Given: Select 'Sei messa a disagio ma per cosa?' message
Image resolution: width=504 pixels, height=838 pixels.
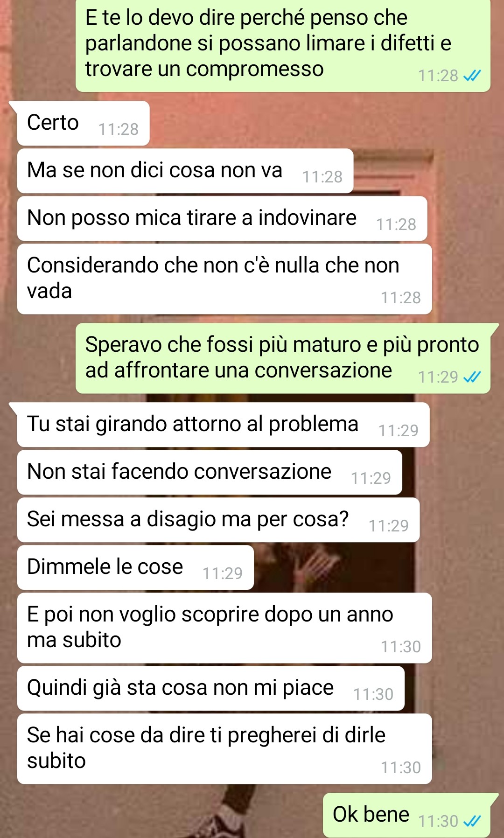Looking at the screenshot, I should click(218, 520).
